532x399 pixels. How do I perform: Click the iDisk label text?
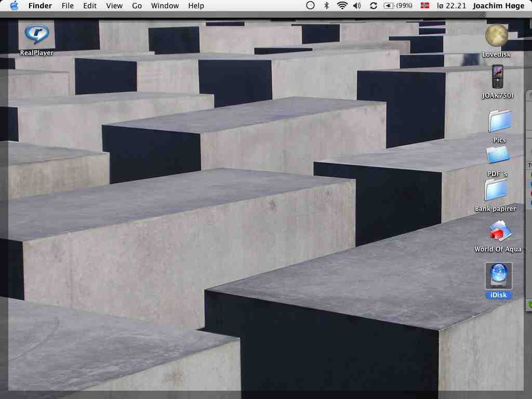pyautogui.click(x=498, y=295)
